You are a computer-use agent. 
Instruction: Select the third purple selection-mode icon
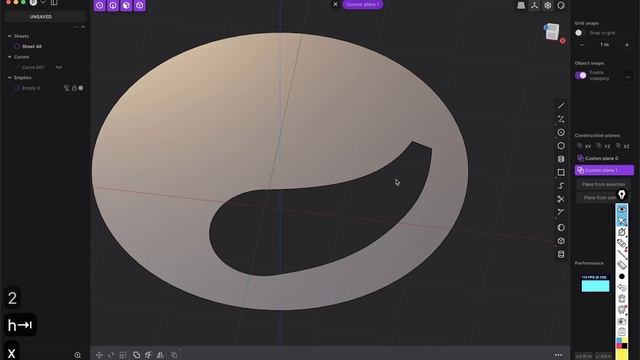click(126, 5)
